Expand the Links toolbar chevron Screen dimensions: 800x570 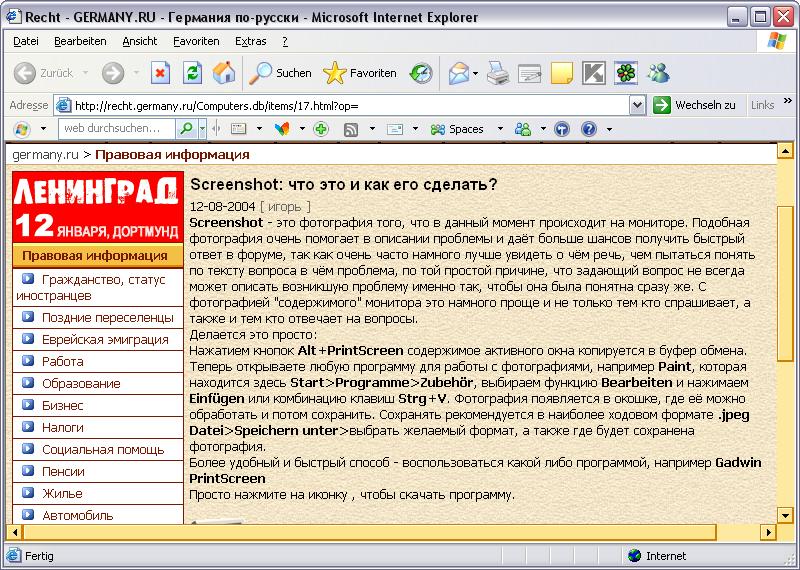click(788, 101)
